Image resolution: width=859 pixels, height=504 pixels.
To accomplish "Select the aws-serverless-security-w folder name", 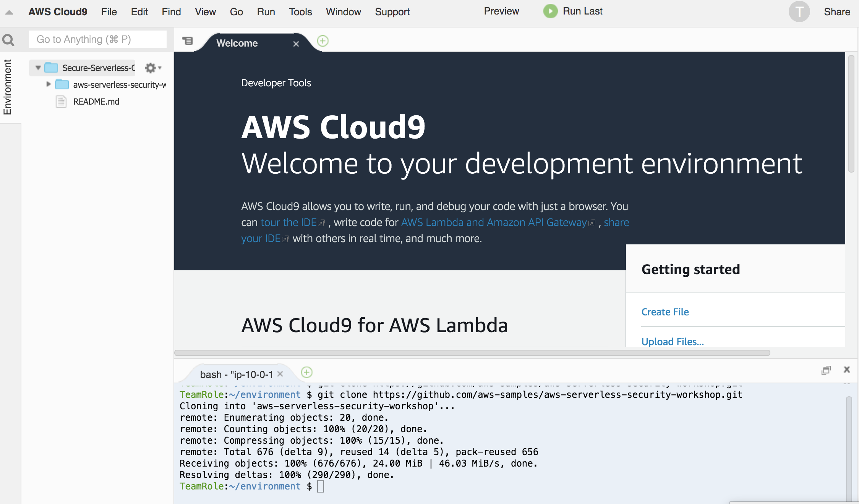I will (x=119, y=85).
